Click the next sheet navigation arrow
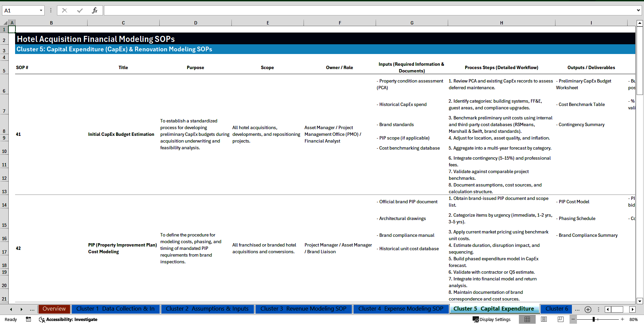The height and width of the screenshot is (324, 644). tap(21, 309)
